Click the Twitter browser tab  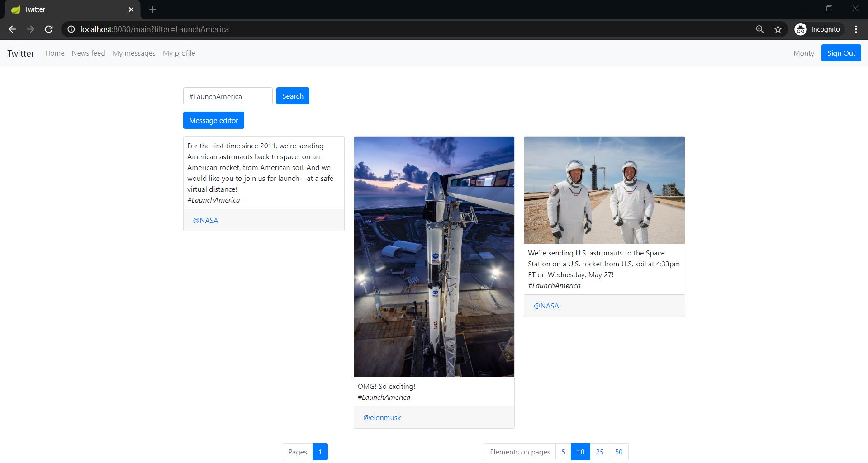[x=68, y=9]
